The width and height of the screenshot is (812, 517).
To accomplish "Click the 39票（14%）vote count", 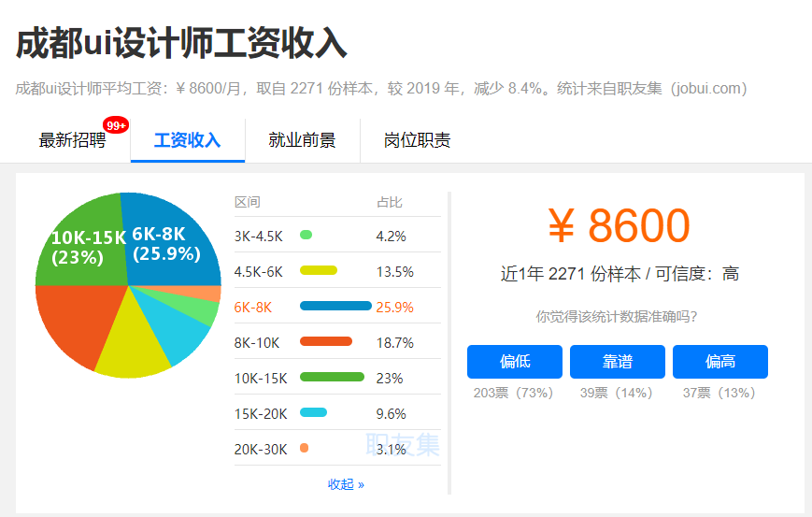I will point(617,393).
